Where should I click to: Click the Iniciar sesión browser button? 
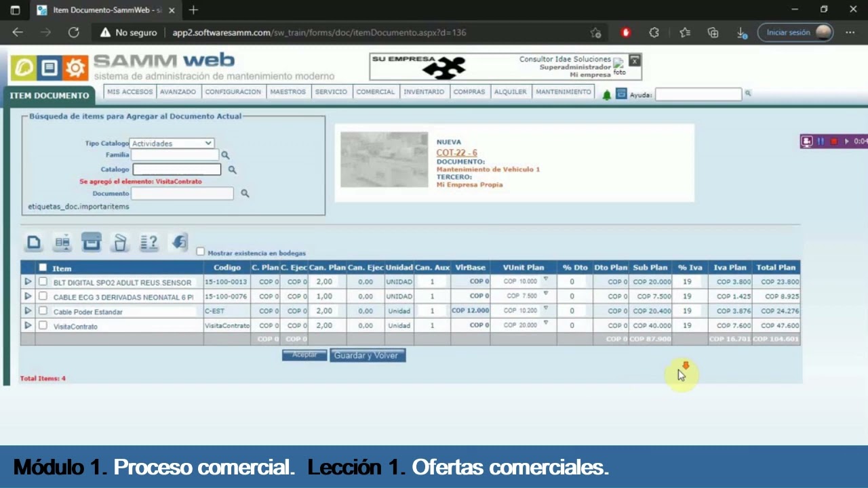point(795,33)
